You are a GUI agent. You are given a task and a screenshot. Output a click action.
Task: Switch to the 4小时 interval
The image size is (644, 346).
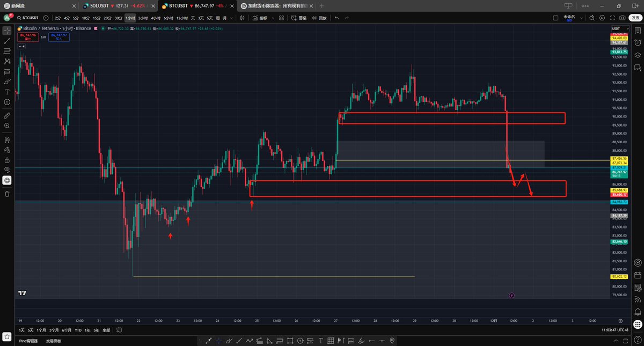(156, 18)
